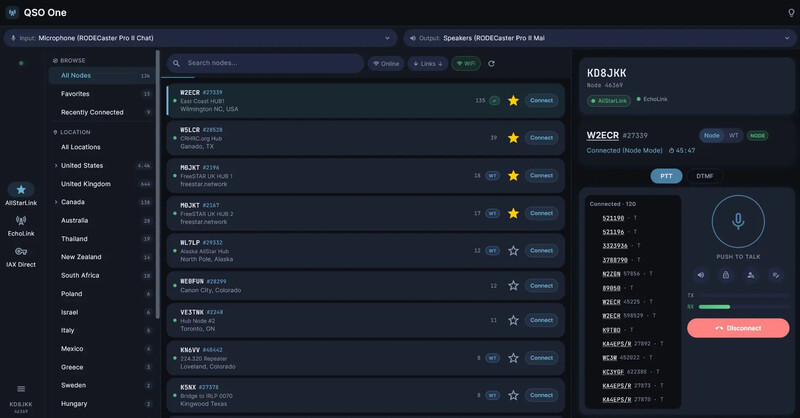Toggle the Online filter
The image size is (800, 418).
click(386, 64)
